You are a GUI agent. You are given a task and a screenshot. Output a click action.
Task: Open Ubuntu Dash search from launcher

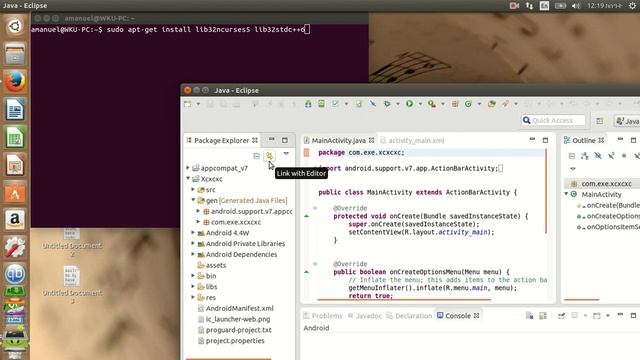15,27
